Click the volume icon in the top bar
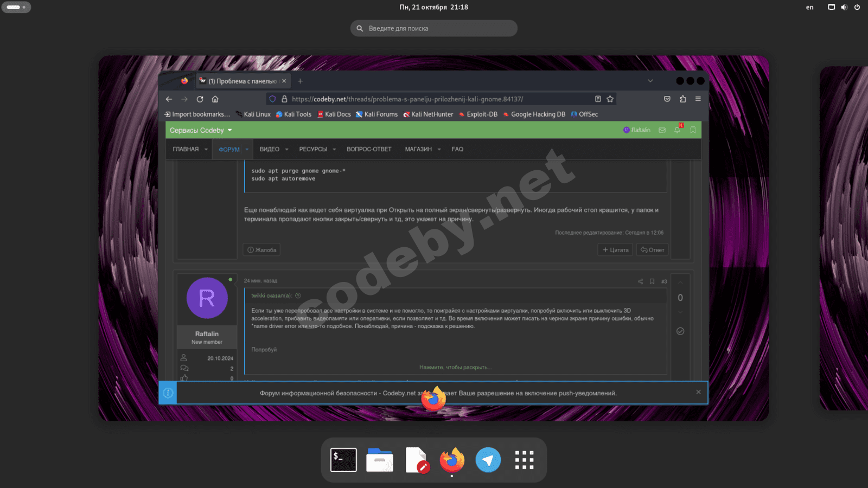This screenshot has height=488, width=868. (x=844, y=7)
